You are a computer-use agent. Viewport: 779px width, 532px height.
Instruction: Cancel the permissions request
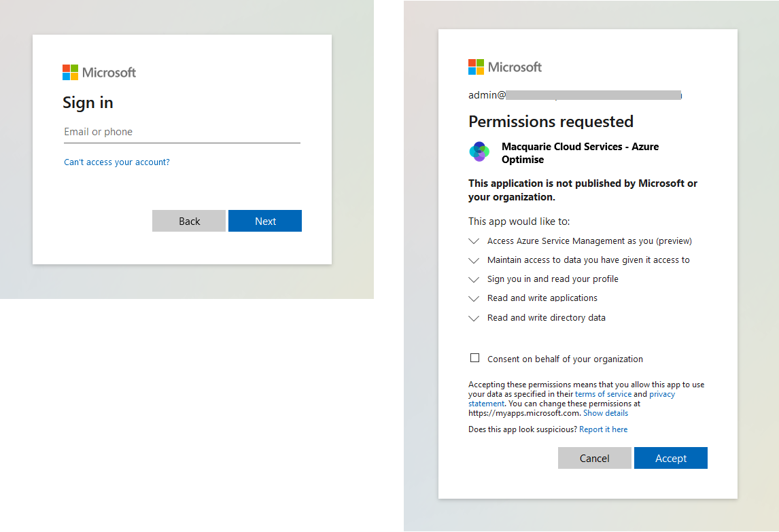pyautogui.click(x=595, y=459)
